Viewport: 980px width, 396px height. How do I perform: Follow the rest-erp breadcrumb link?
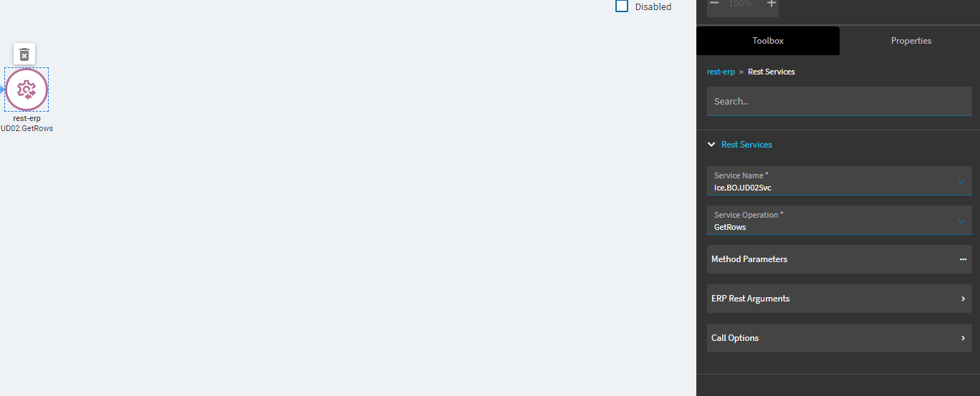point(721,72)
